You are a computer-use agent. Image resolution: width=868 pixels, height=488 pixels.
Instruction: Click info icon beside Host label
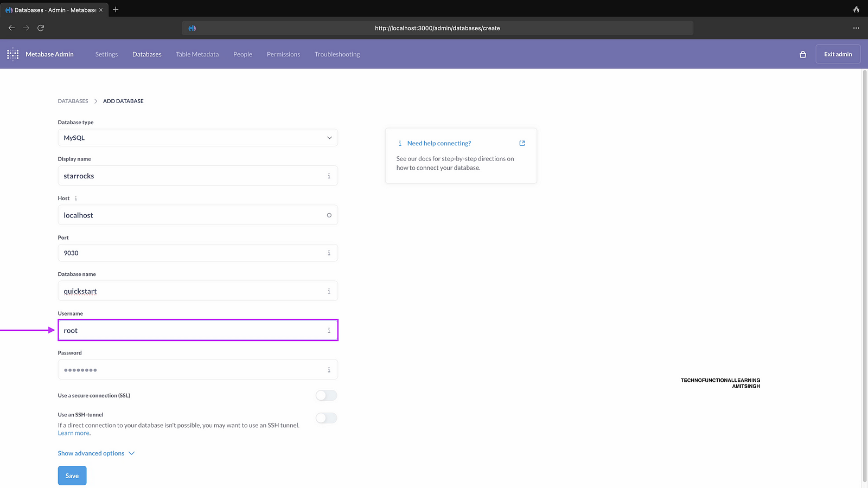[75, 198]
